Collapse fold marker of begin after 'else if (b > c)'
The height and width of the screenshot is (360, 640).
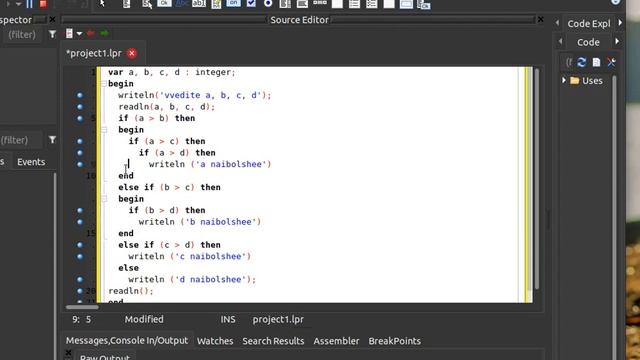coord(104,199)
